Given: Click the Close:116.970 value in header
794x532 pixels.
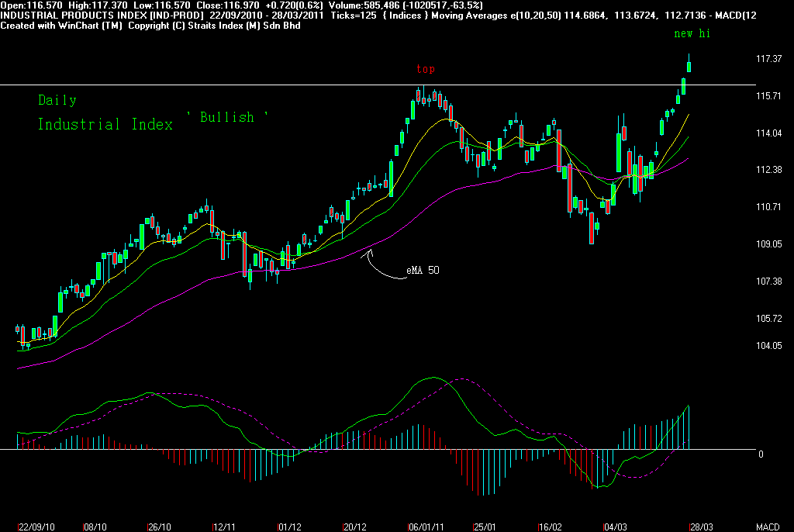Looking at the screenshot, I should point(227,5).
